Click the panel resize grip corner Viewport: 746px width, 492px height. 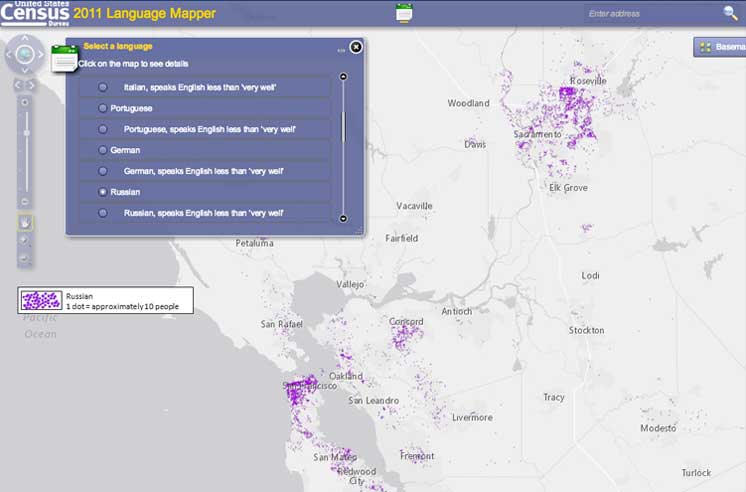tap(359, 230)
